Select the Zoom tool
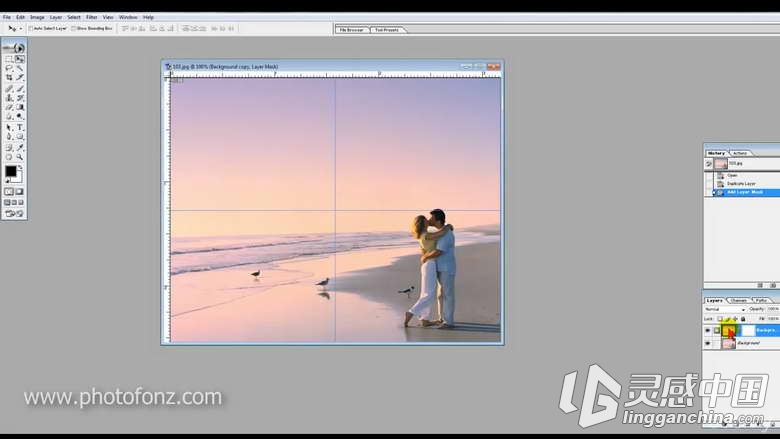 coord(20,157)
